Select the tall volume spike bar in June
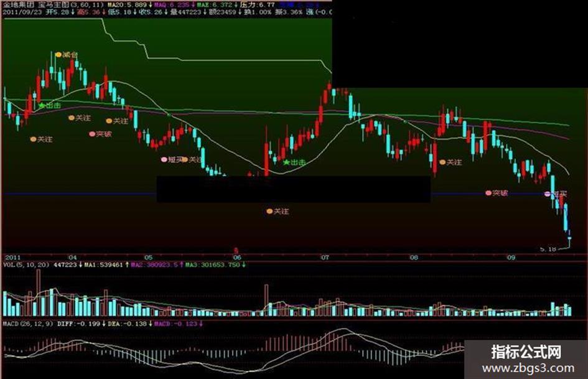 point(266,300)
